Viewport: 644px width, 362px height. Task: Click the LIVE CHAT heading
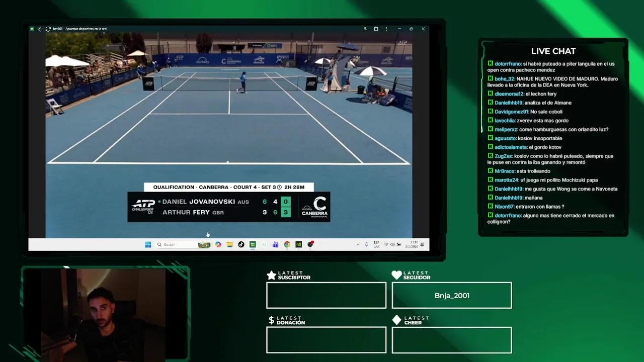[x=553, y=51]
